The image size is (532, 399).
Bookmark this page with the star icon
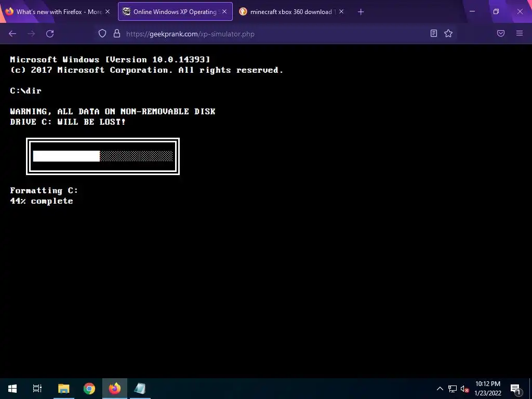click(x=448, y=33)
